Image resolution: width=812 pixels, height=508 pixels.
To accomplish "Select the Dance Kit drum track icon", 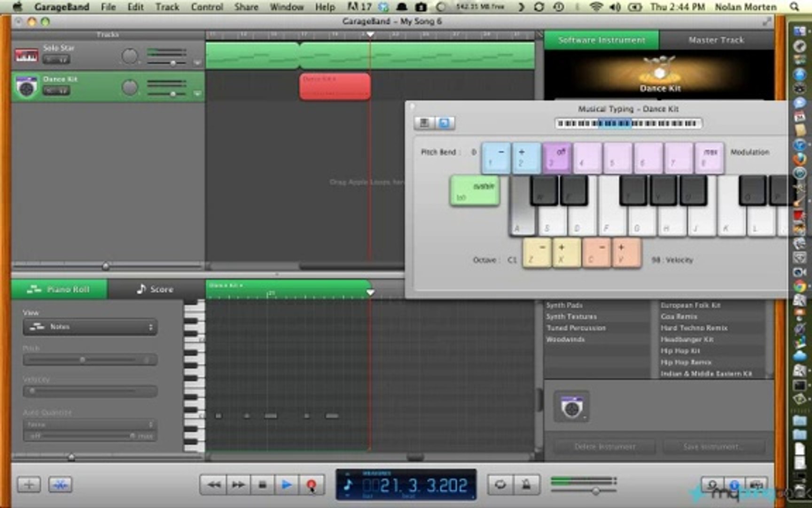I will coord(27,87).
